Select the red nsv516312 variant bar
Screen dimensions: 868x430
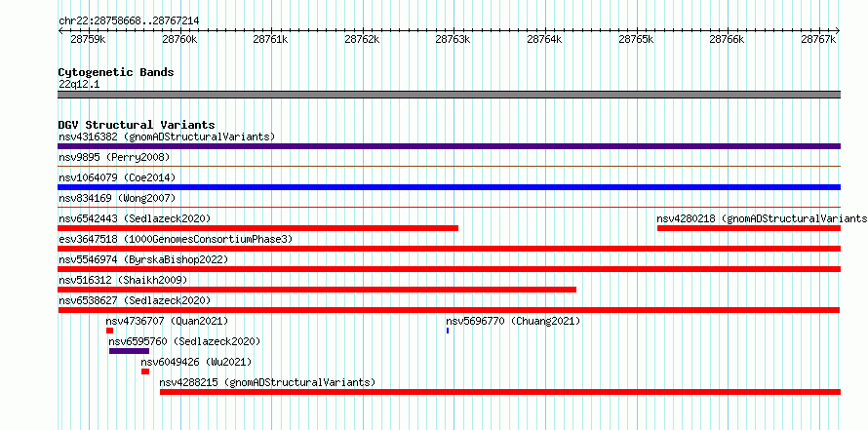(x=317, y=290)
